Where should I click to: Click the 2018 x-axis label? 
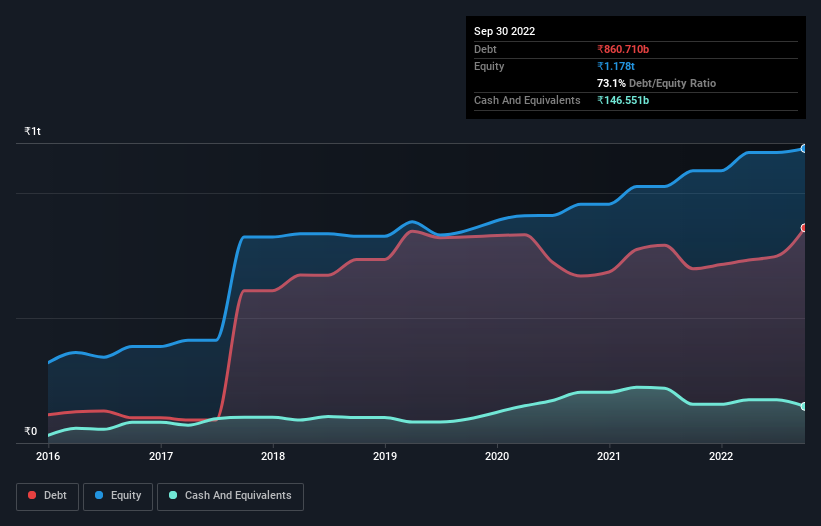273,456
